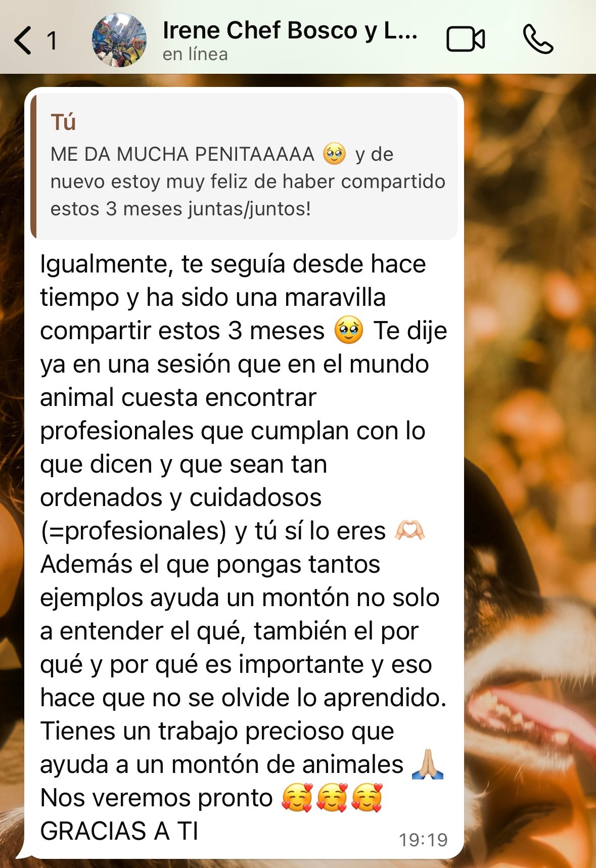Image resolution: width=596 pixels, height=868 pixels.
Task: Tap the unread count number 1
Action: [52, 40]
